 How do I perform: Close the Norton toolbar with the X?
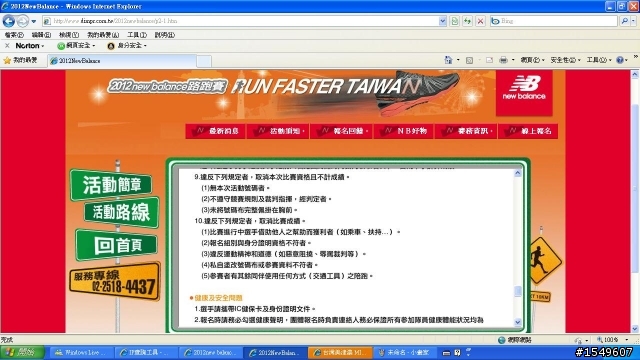tap(7, 46)
